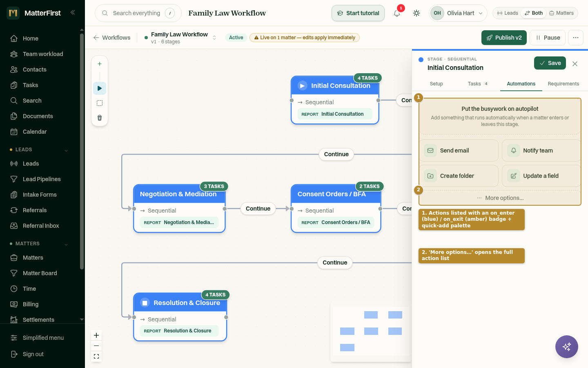Choose the marquee selection tool
The image size is (588, 368).
coord(100,103)
